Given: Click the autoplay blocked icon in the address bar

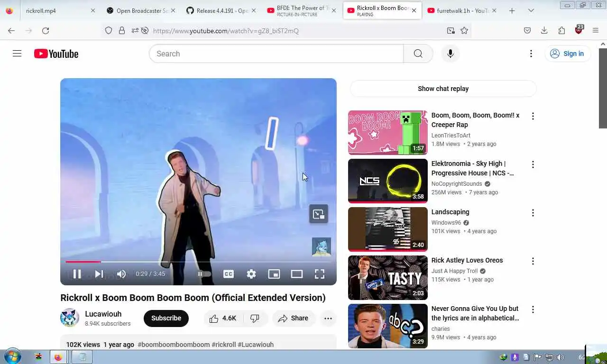Looking at the screenshot, I should (x=145, y=30).
